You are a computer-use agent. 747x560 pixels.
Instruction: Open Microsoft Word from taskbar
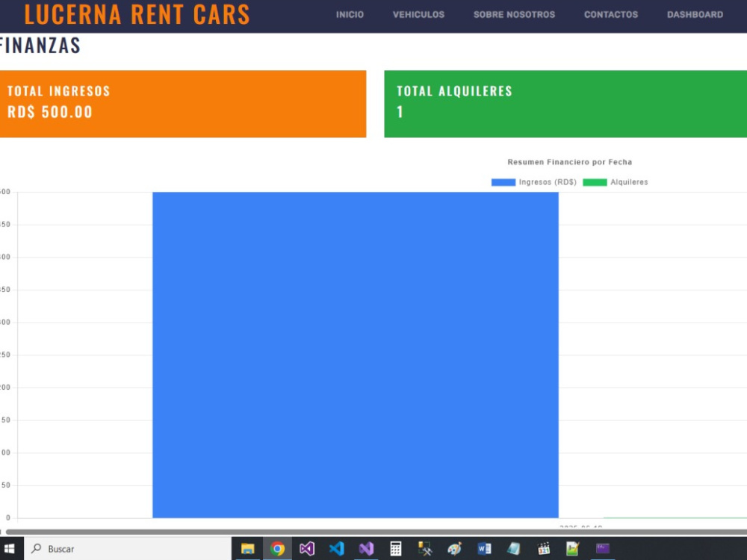pyautogui.click(x=484, y=549)
